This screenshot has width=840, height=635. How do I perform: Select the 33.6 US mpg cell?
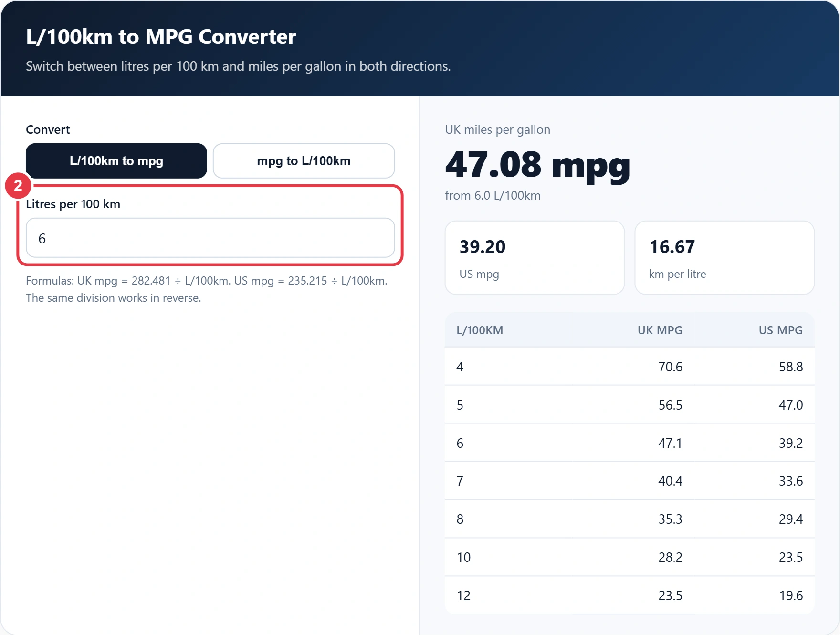click(x=791, y=481)
